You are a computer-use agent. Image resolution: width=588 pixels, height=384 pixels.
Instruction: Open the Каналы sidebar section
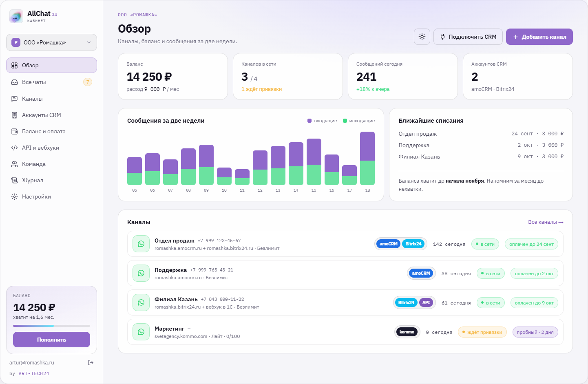[x=51, y=99]
